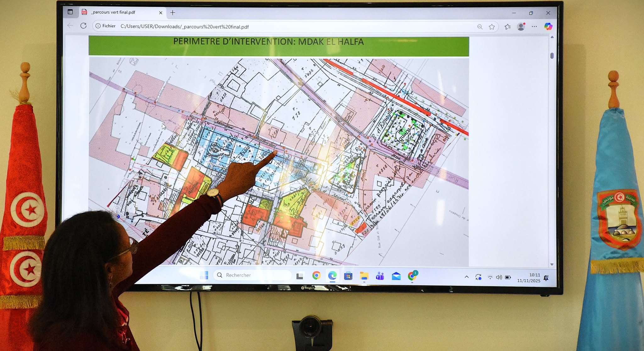Expand the hidden system tray icons chevron
644x351 pixels.
tap(467, 277)
